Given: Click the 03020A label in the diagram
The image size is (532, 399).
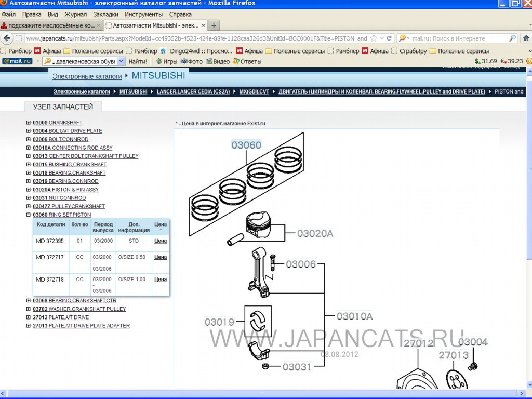Looking at the screenshot, I should coord(315,233).
